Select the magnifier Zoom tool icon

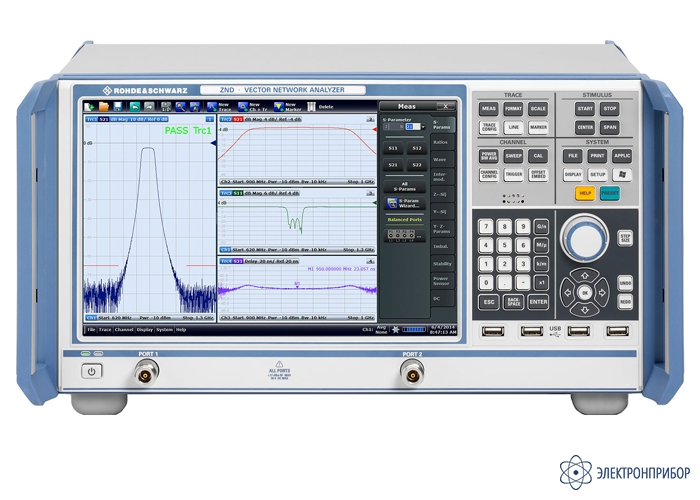(x=180, y=106)
